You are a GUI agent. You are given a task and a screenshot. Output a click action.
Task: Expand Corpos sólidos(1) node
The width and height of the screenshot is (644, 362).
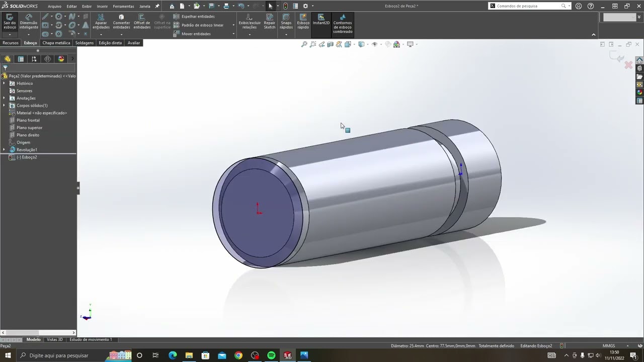click(x=4, y=106)
